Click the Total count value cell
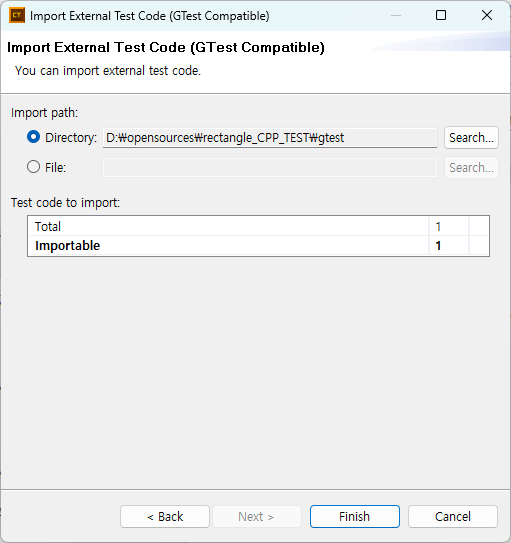Viewport: 511px width, 543px height. tap(449, 226)
